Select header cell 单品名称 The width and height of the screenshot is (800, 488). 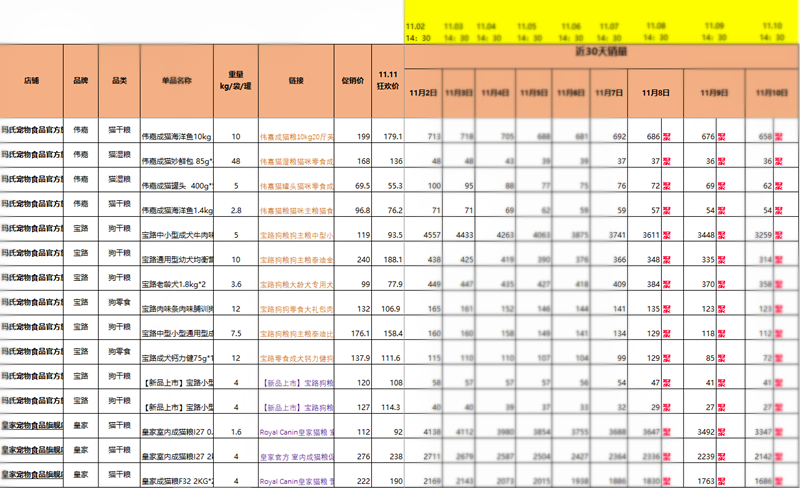click(177, 81)
